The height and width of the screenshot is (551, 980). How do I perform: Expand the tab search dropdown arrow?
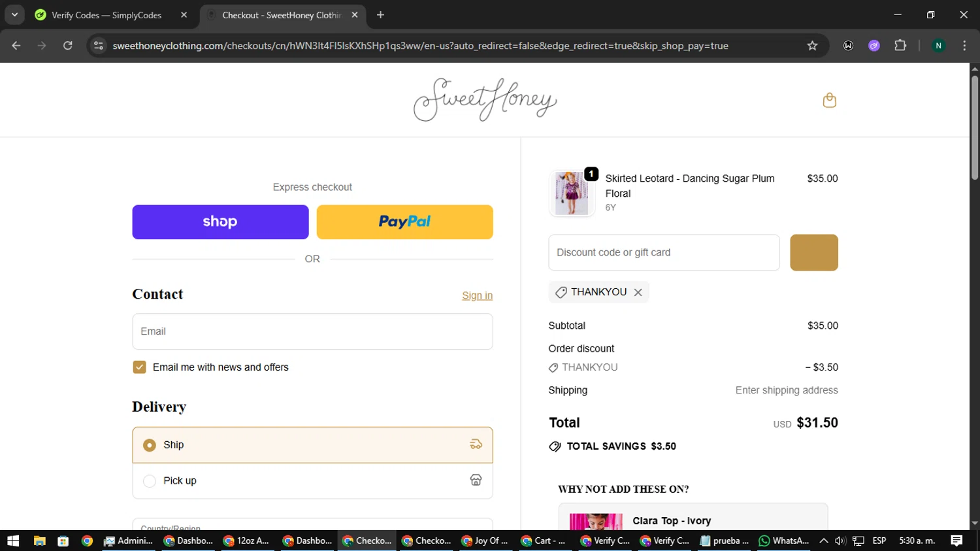pos(14,15)
